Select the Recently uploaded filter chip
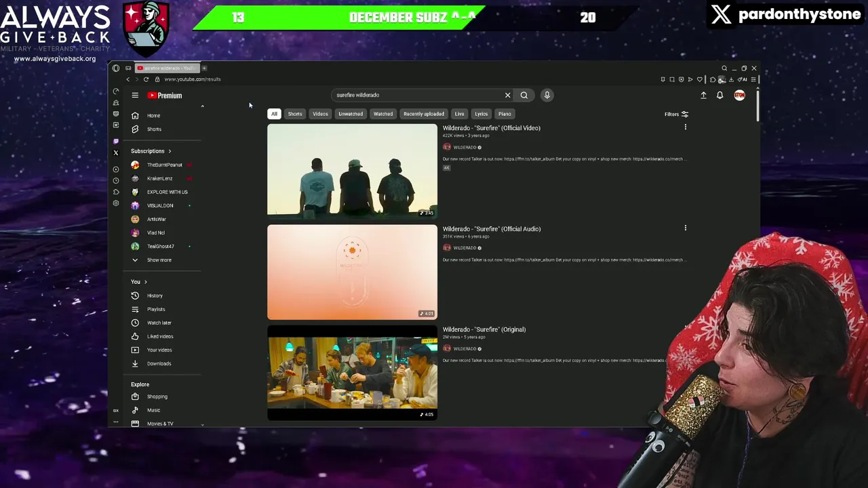 pos(424,114)
